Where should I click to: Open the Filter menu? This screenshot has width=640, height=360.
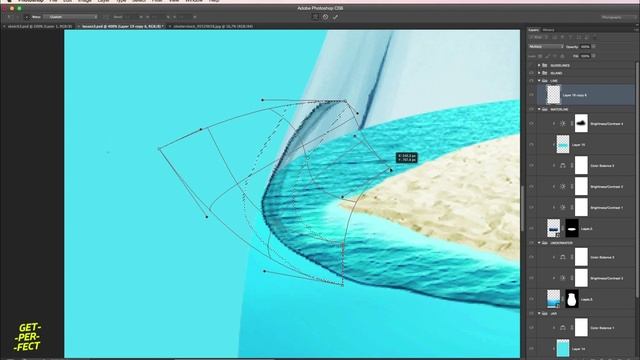(x=157, y=1)
